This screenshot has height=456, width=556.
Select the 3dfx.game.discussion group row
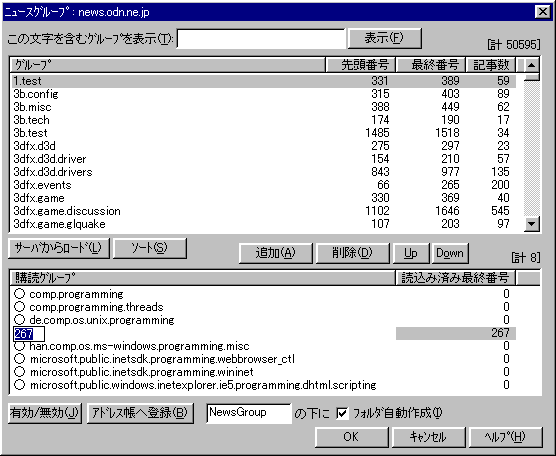(x=264, y=211)
